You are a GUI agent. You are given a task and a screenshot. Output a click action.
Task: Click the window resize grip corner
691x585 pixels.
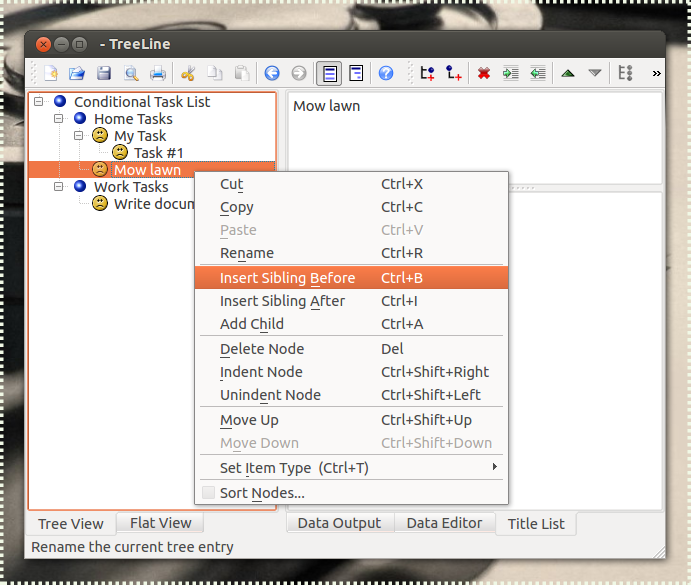pos(659,552)
